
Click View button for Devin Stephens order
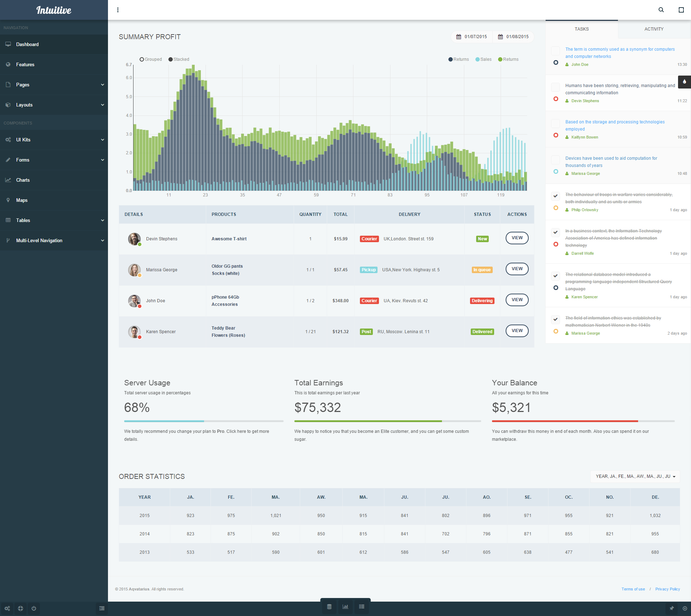[517, 238]
